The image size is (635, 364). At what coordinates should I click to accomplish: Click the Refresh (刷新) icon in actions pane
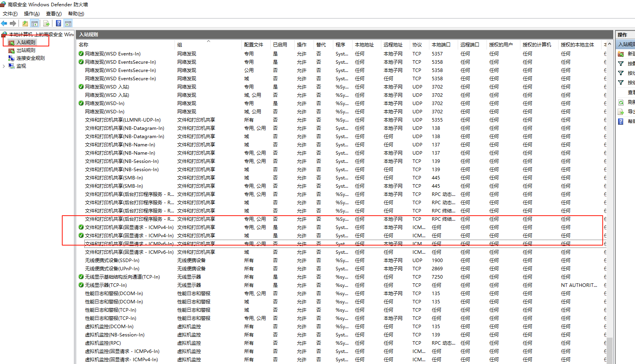[621, 102]
